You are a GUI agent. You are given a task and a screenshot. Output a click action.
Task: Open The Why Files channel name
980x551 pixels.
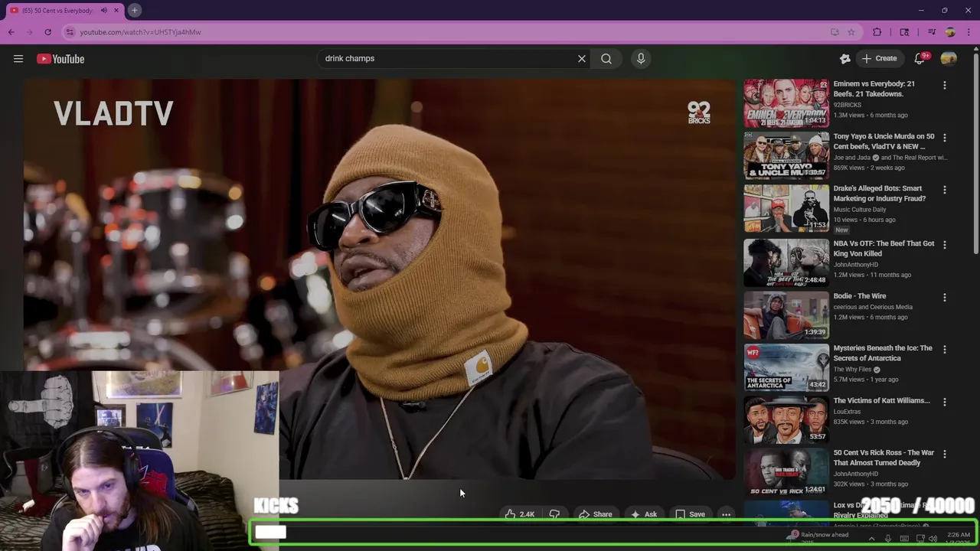[853, 370]
